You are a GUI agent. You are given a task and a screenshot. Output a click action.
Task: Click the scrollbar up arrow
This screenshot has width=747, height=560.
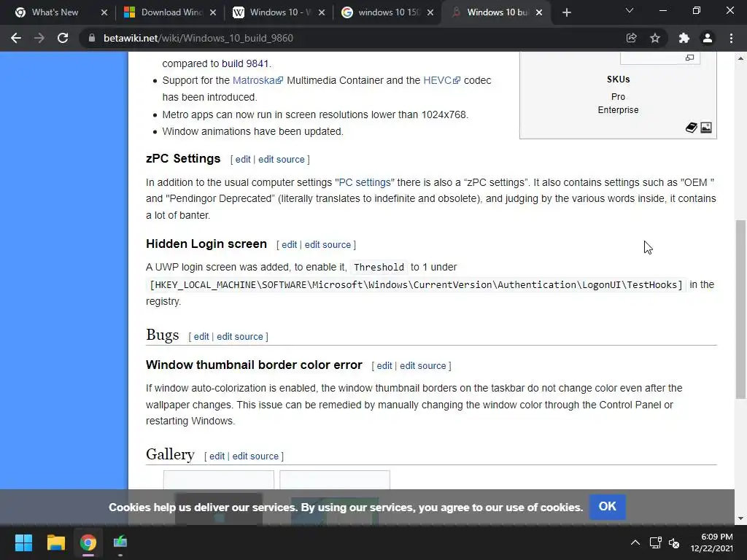740,58
